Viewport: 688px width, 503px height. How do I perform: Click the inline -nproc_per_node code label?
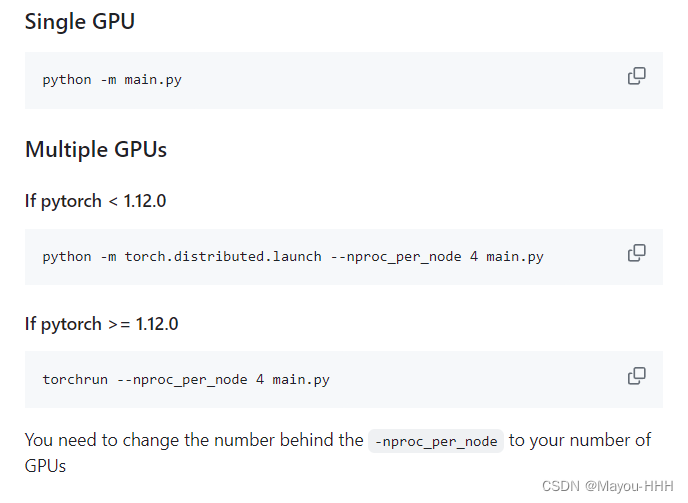436,441
